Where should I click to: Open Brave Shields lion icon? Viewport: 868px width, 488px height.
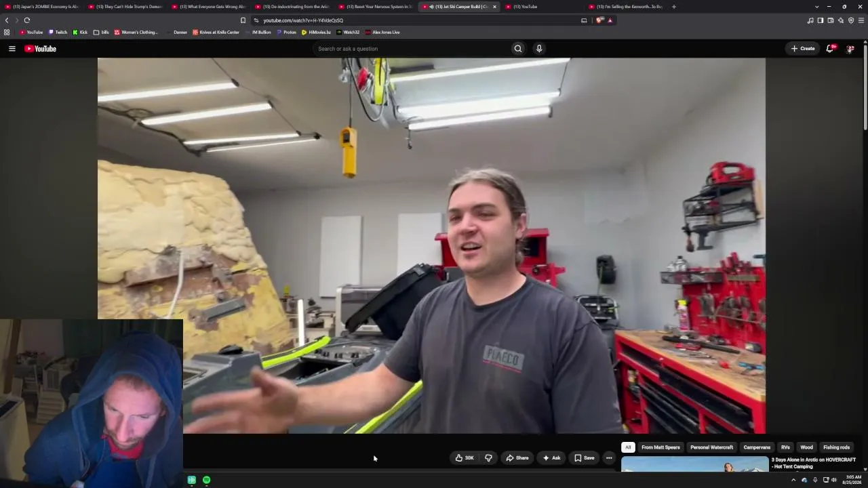pyautogui.click(x=600, y=20)
